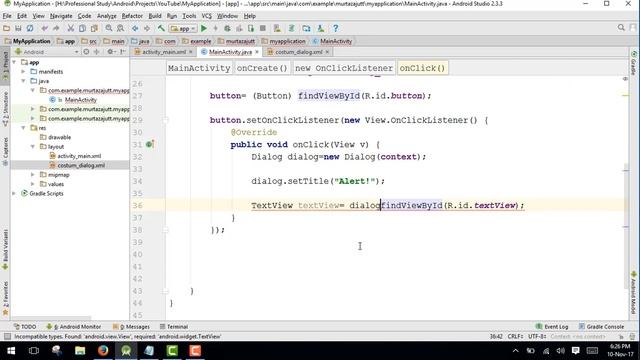Click the MainActivity breadcrumb above the editor
The height and width of the screenshot is (360, 640).
click(199, 68)
